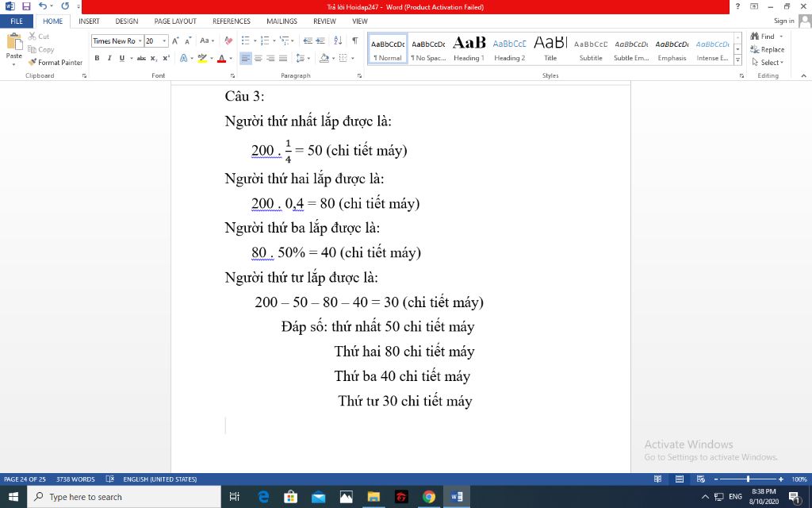Switch to Read Mode view in status bar
812x508 pixels.
(x=657, y=479)
